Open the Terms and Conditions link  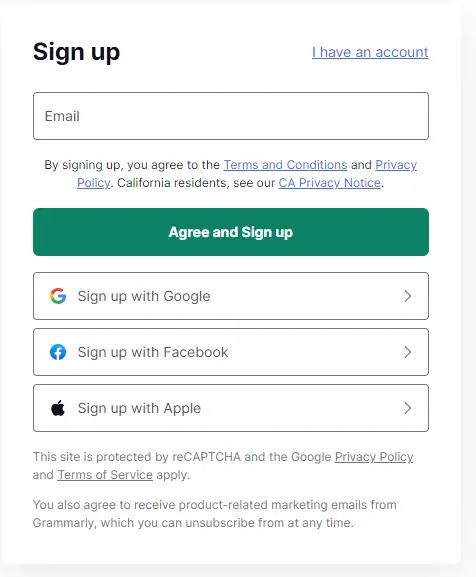285,164
